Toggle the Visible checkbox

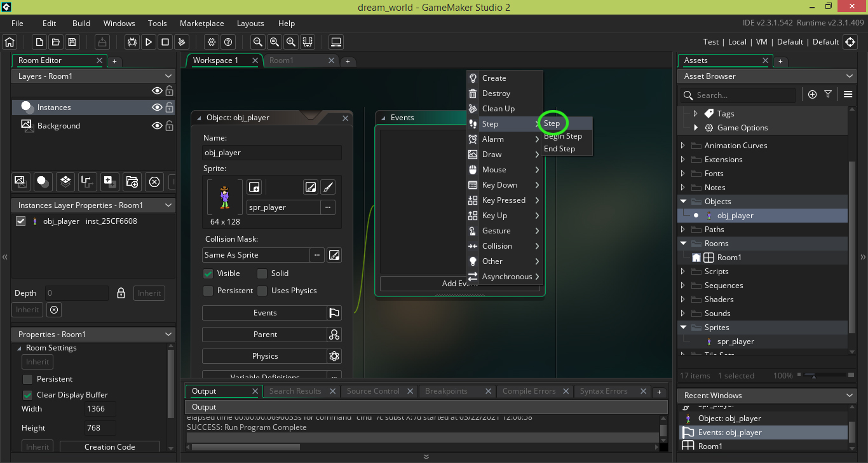click(x=208, y=273)
